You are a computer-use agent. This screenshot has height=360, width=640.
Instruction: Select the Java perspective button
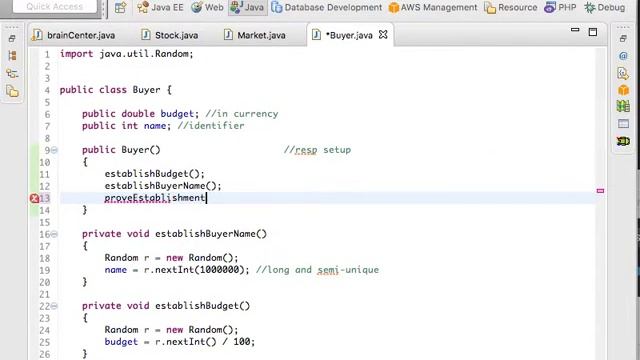click(x=247, y=7)
